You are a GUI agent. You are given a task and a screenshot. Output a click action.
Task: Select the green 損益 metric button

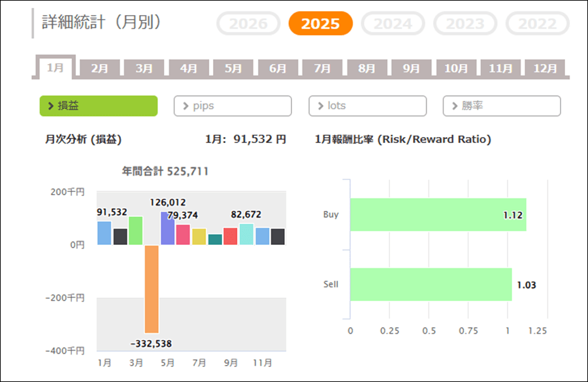tap(99, 106)
